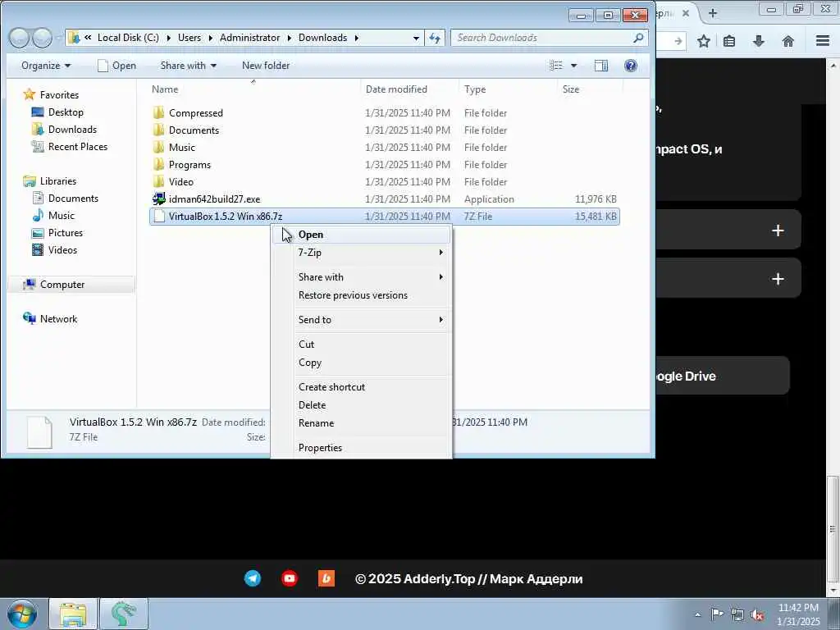This screenshot has width=840, height=630.
Task: Choose Rename from context menu
Action: (x=362, y=423)
